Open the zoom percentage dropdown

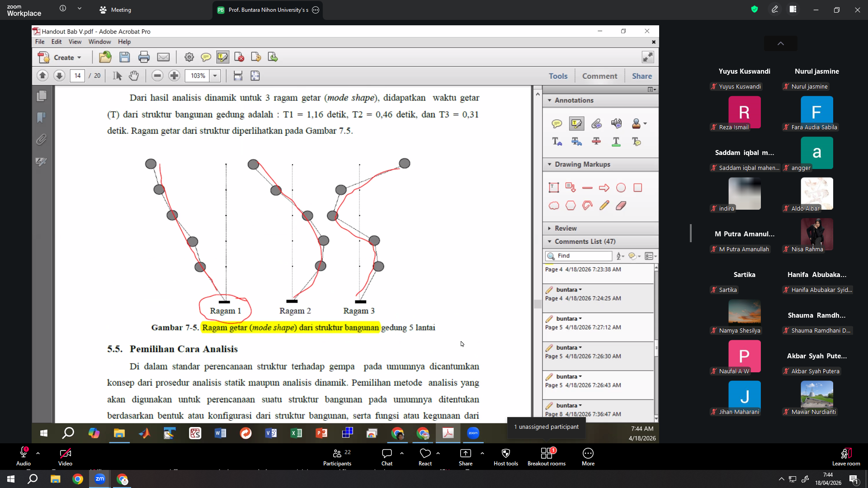(x=215, y=76)
